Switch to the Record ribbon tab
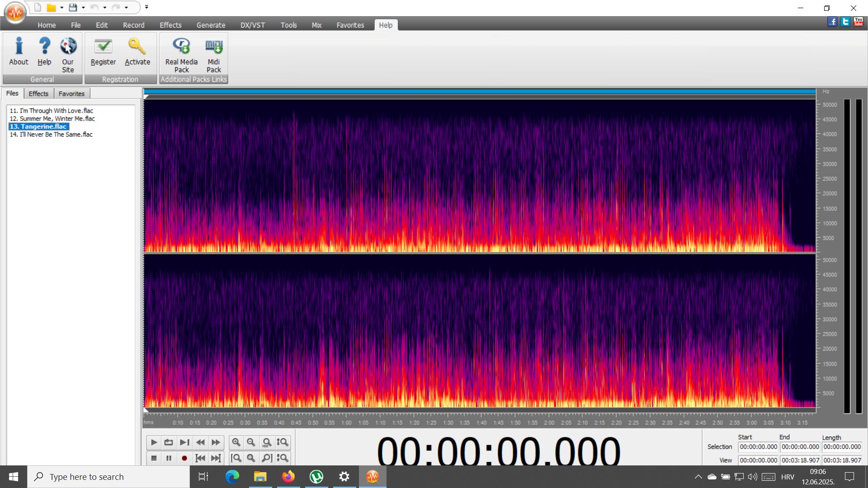This screenshot has height=488, width=868. tap(134, 25)
